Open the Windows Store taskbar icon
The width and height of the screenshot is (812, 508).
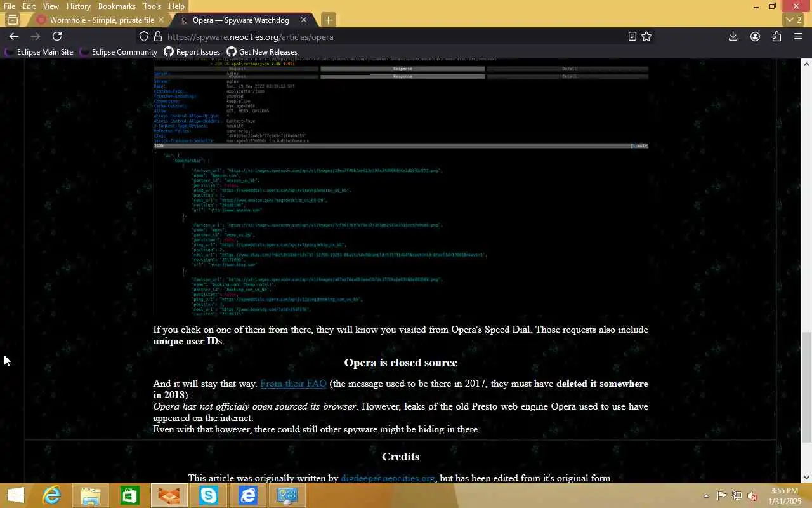pos(130,495)
